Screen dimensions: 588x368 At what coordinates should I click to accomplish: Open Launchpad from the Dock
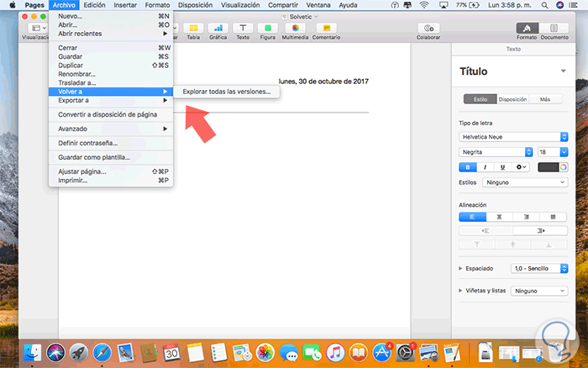[79, 353]
